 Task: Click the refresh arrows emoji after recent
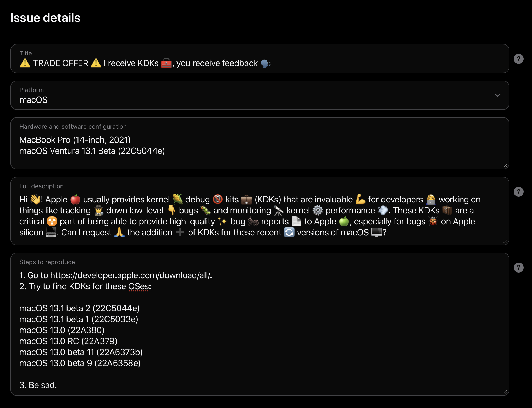pos(289,232)
